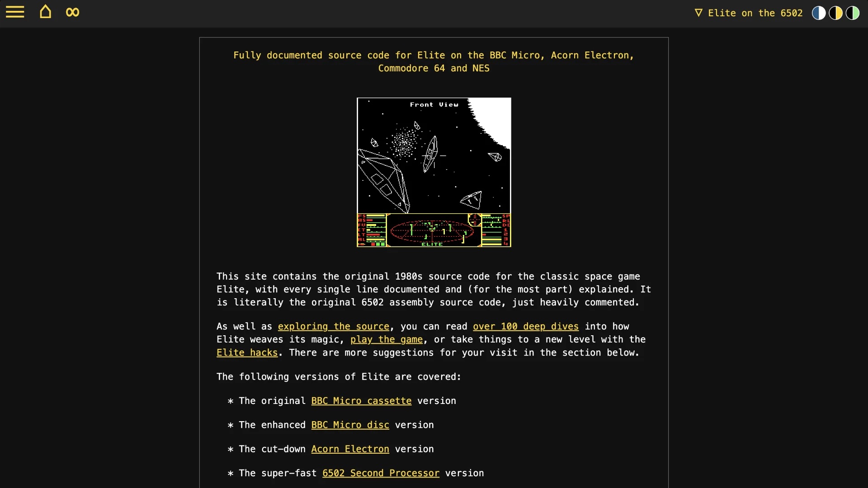868x488 pixels.
Task: Click the 6502 Second Processor version link
Action: [x=381, y=473]
